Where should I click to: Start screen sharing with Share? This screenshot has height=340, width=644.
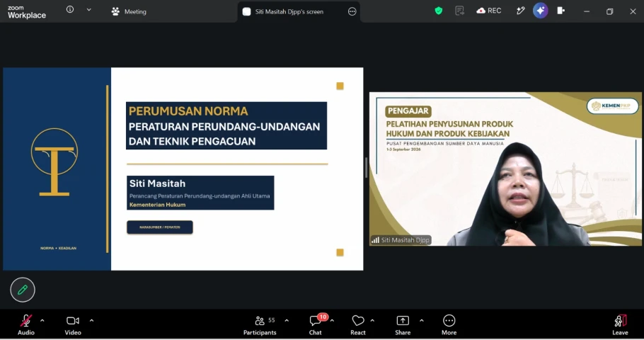coord(403,324)
